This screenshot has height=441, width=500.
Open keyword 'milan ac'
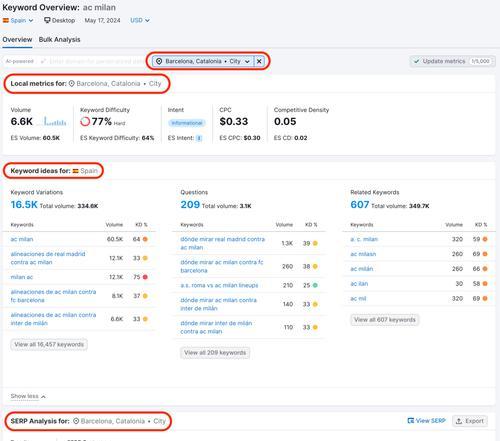tap(22, 277)
